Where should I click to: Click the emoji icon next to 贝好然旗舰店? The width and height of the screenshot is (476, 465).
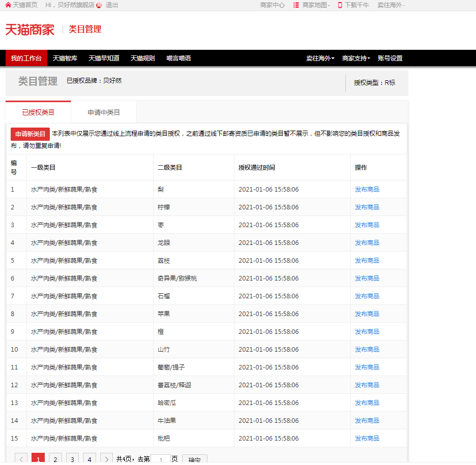99,5
